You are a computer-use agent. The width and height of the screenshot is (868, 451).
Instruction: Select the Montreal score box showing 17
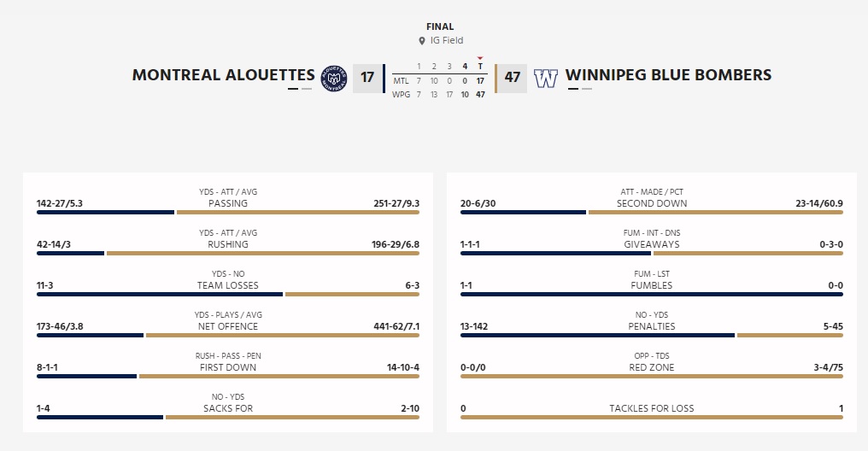coord(367,78)
